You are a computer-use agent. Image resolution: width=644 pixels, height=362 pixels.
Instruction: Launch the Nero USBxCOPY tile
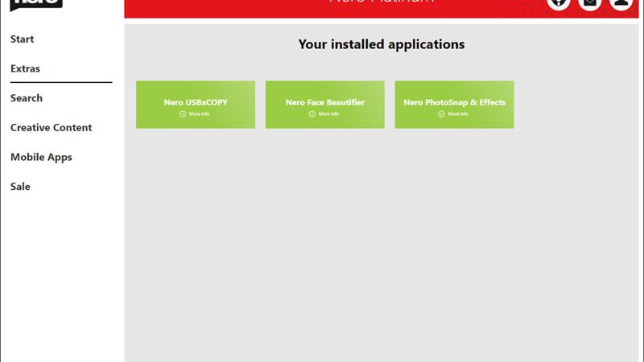click(196, 105)
